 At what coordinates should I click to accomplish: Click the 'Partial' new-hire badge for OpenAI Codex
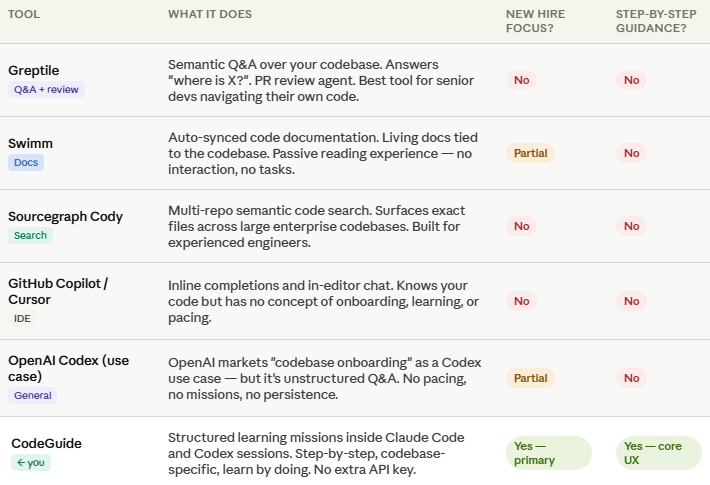point(530,378)
